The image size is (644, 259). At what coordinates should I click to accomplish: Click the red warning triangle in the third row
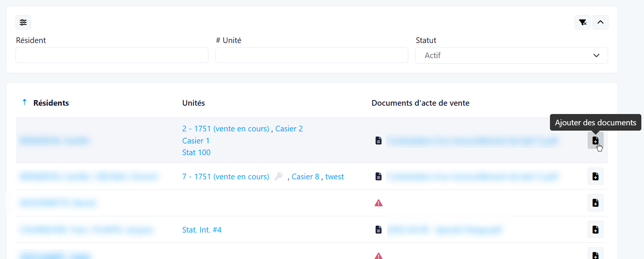click(x=378, y=203)
